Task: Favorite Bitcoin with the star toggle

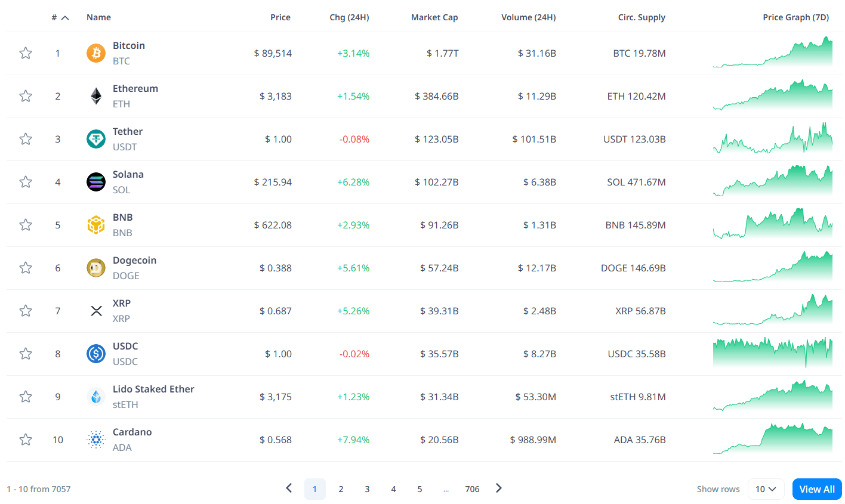Action: pos(26,53)
